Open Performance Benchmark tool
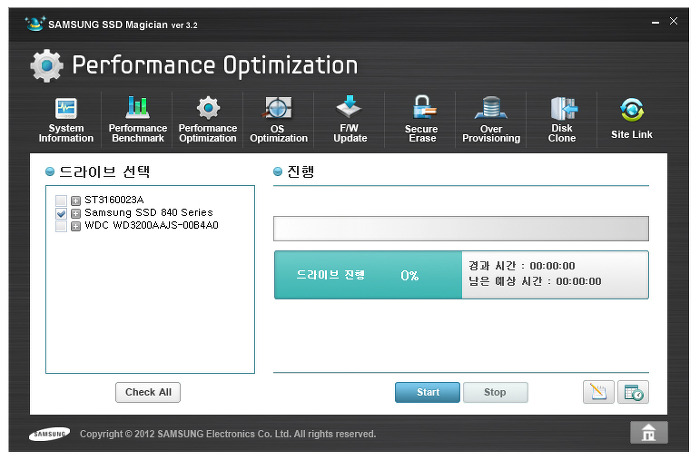 [x=138, y=120]
